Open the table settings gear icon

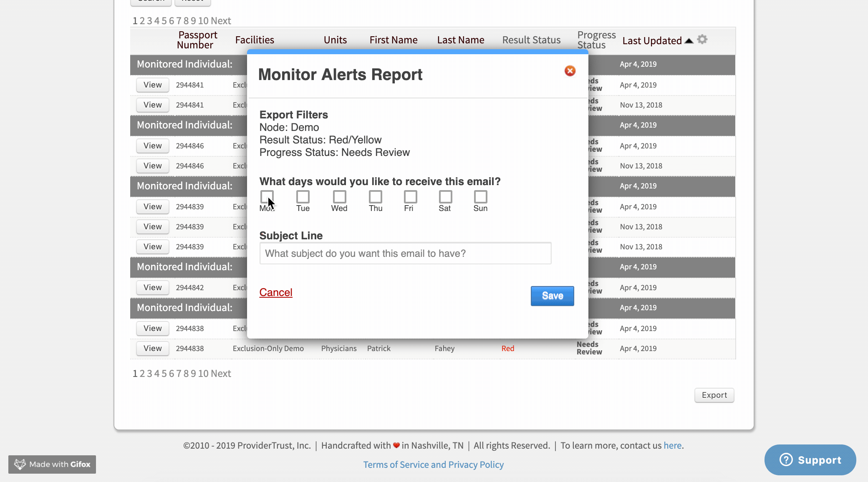(x=702, y=39)
